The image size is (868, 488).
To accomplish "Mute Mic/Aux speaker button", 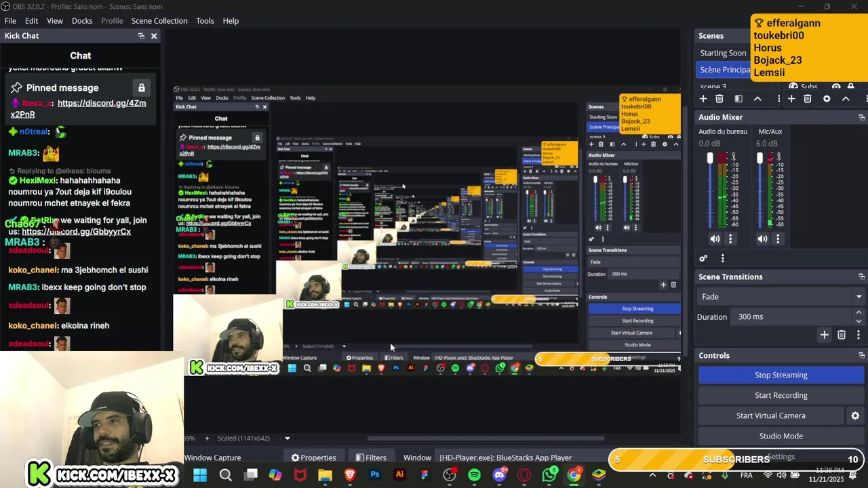I will click(x=762, y=239).
